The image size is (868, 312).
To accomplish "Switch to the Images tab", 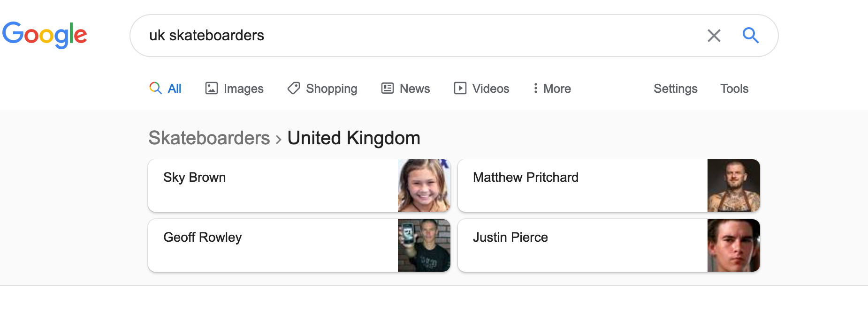I will 243,89.
